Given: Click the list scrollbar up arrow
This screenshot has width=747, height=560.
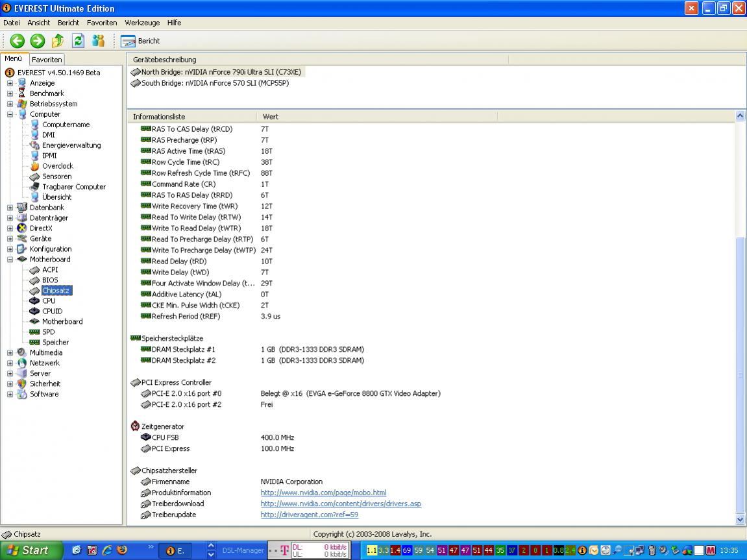Looking at the screenshot, I should [740, 116].
